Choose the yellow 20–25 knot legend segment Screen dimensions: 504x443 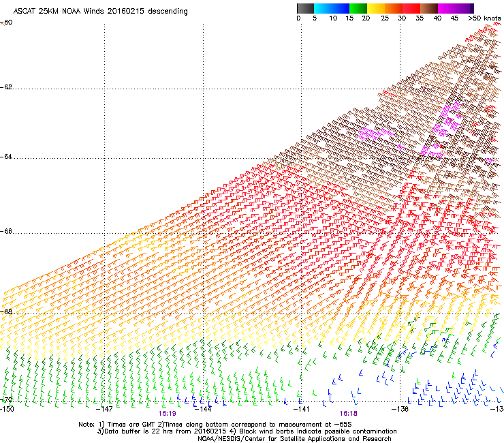point(376,8)
